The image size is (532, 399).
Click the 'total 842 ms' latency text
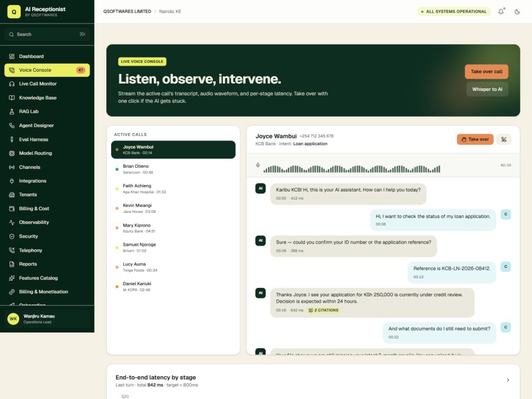pos(150,385)
